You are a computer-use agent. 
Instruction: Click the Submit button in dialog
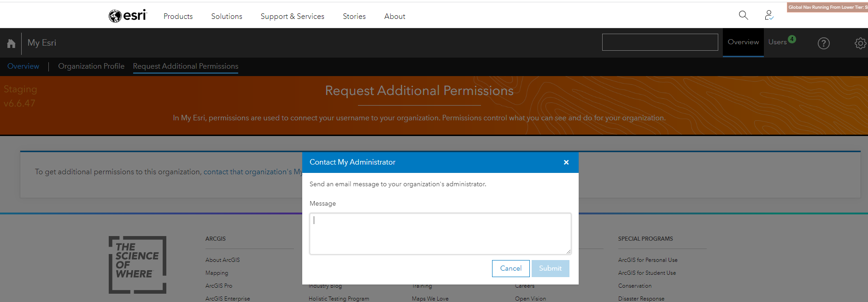[551, 268]
